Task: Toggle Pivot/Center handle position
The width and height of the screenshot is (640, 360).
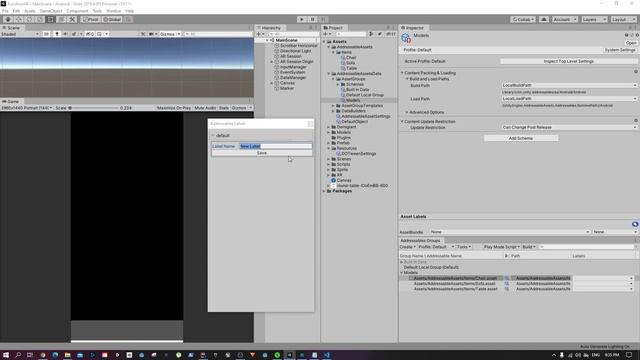Action: click(x=91, y=20)
